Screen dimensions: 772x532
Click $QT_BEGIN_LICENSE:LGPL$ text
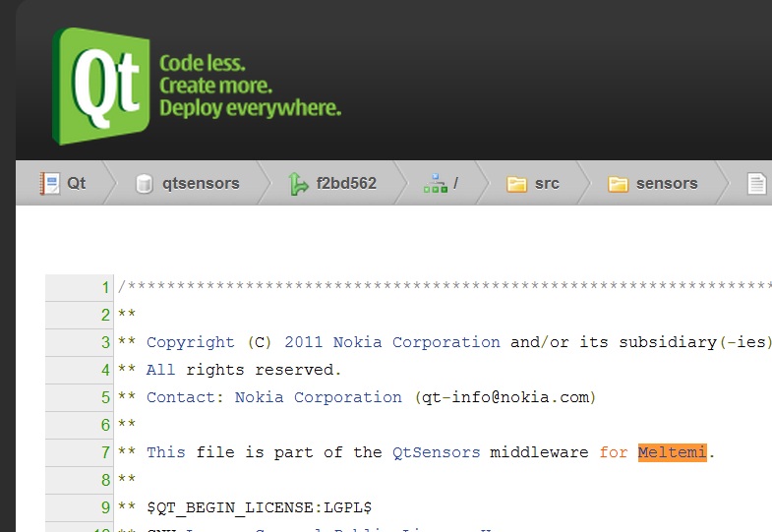(260, 507)
